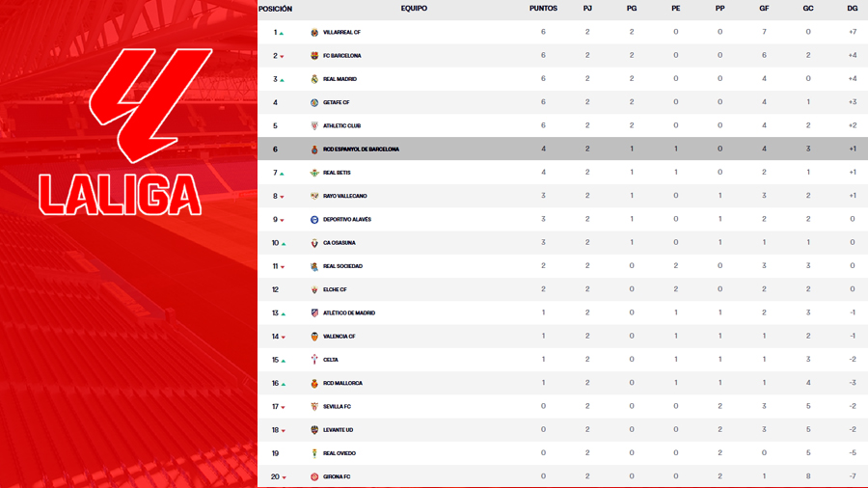Click the Sevilla FC team name

point(337,407)
